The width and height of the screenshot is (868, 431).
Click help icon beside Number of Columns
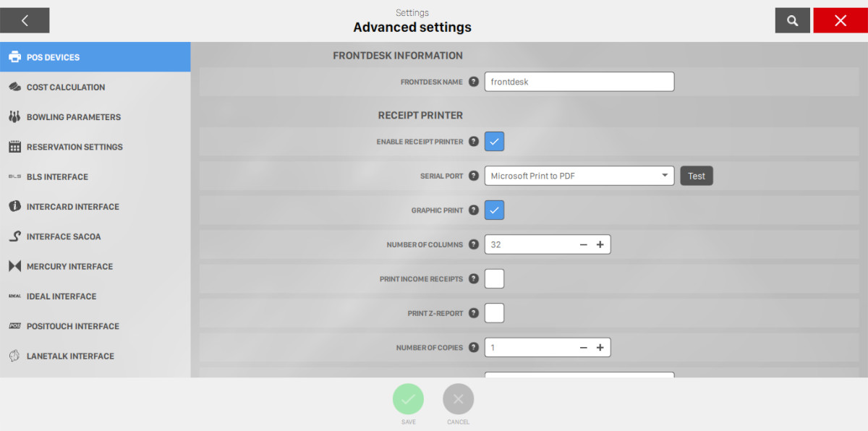tap(474, 244)
